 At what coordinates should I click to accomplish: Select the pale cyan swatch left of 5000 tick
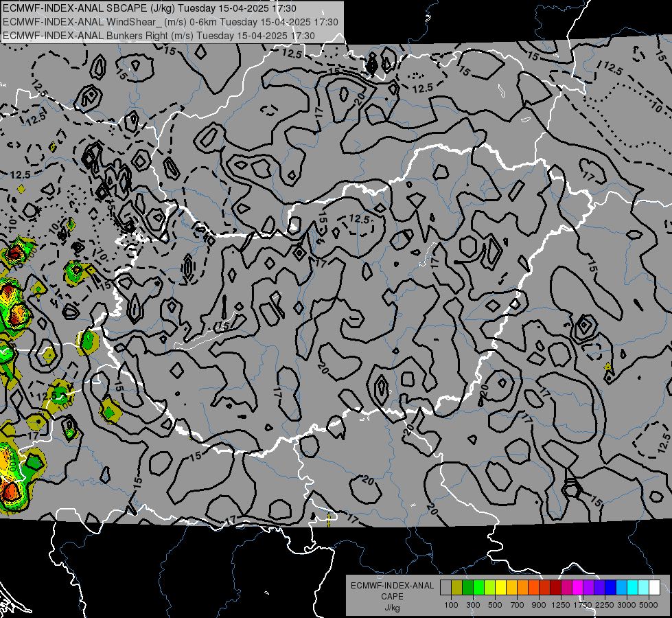click(x=643, y=587)
